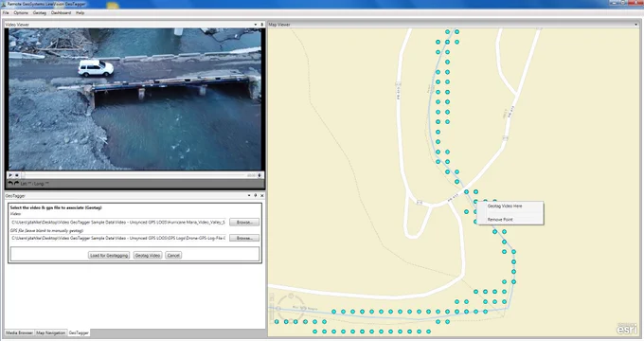Click the application icon in the title bar

point(4,4)
